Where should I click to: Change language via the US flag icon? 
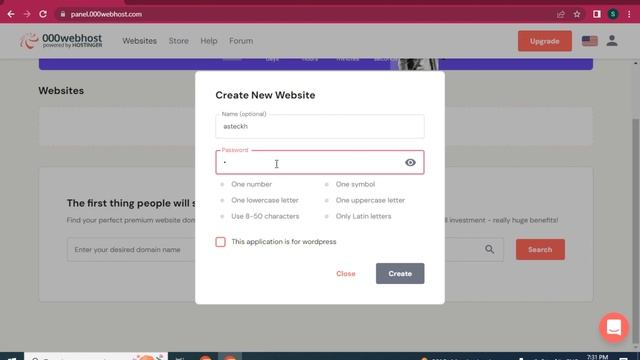(589, 41)
